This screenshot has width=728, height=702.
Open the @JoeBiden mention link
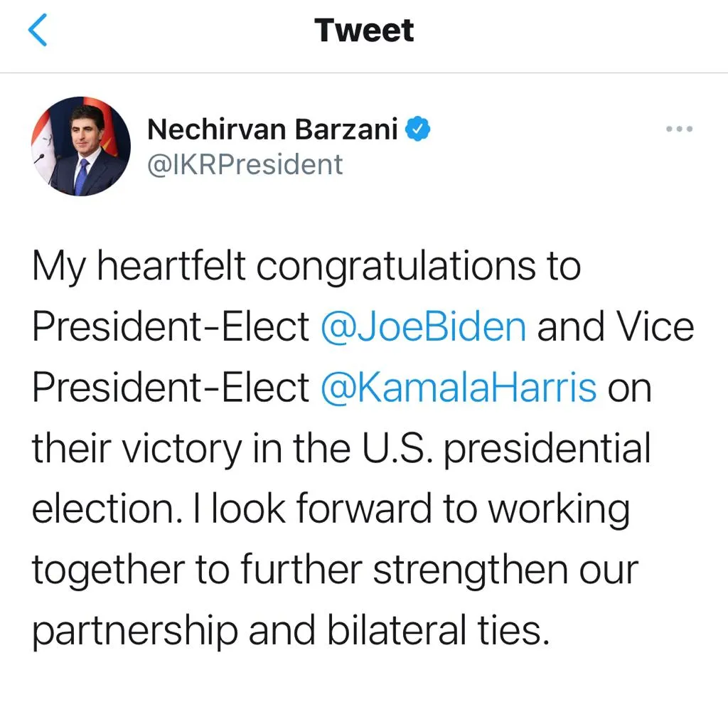point(424,326)
